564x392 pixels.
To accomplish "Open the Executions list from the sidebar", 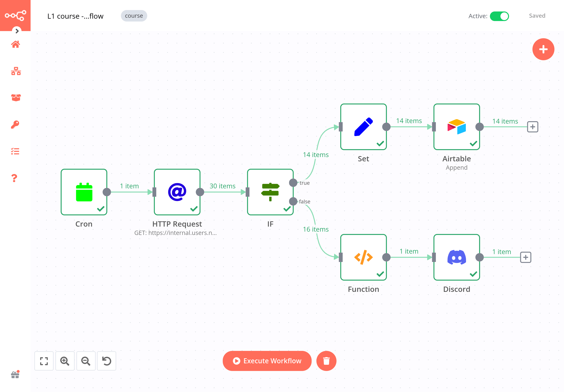I will pyautogui.click(x=15, y=151).
